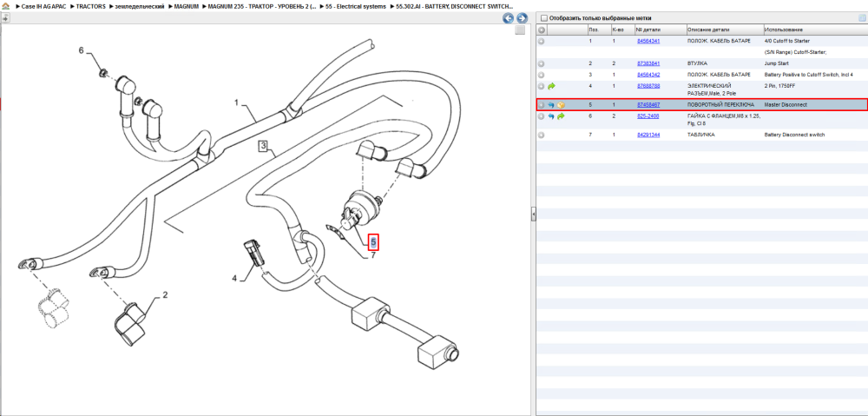Add part 87688788 with its plus icon
This screenshot has height=416, width=868.
point(542,86)
